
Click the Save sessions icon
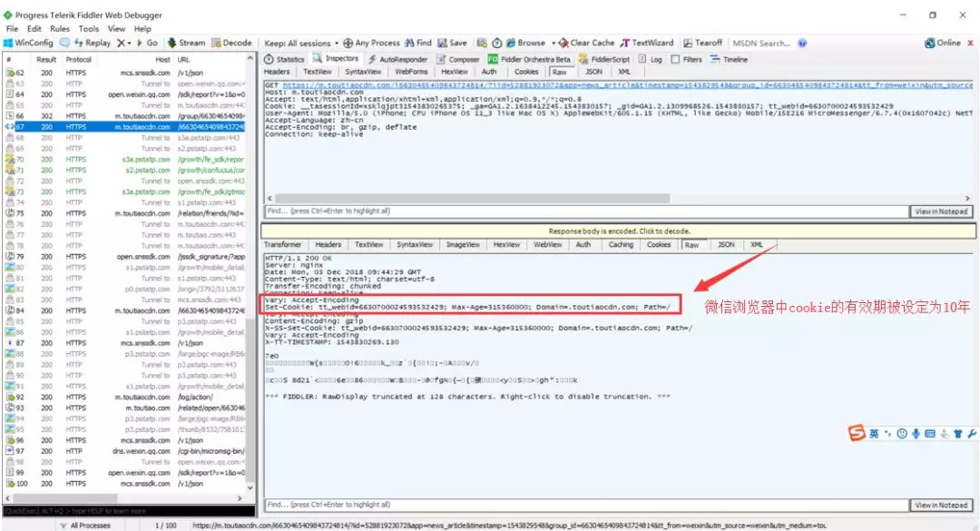click(452, 43)
